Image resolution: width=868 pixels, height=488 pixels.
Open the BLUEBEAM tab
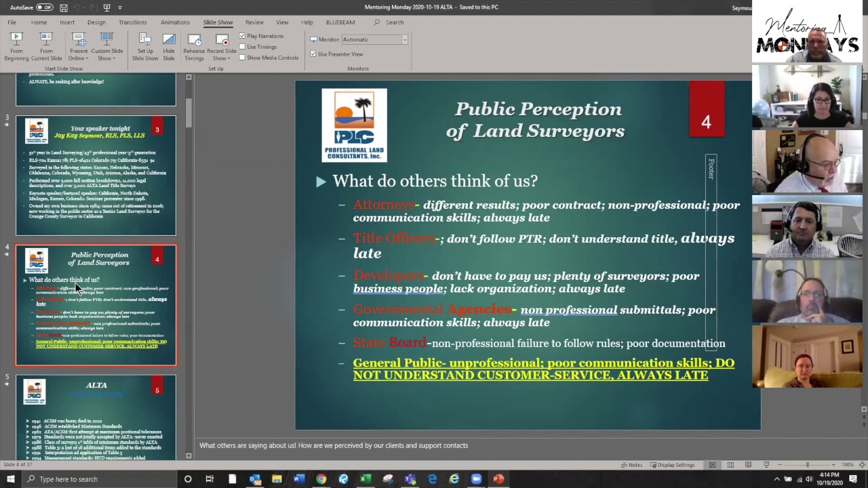pos(340,22)
